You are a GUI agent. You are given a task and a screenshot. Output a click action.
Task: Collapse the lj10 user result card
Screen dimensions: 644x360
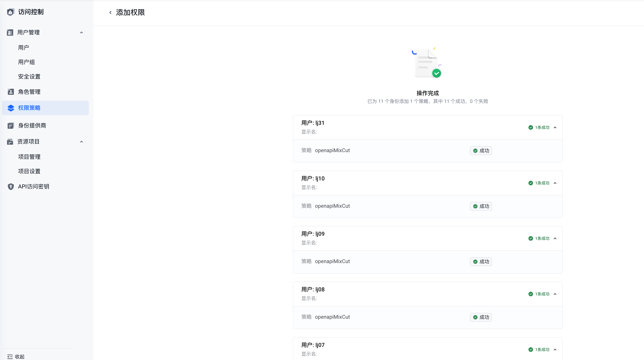(x=555, y=183)
